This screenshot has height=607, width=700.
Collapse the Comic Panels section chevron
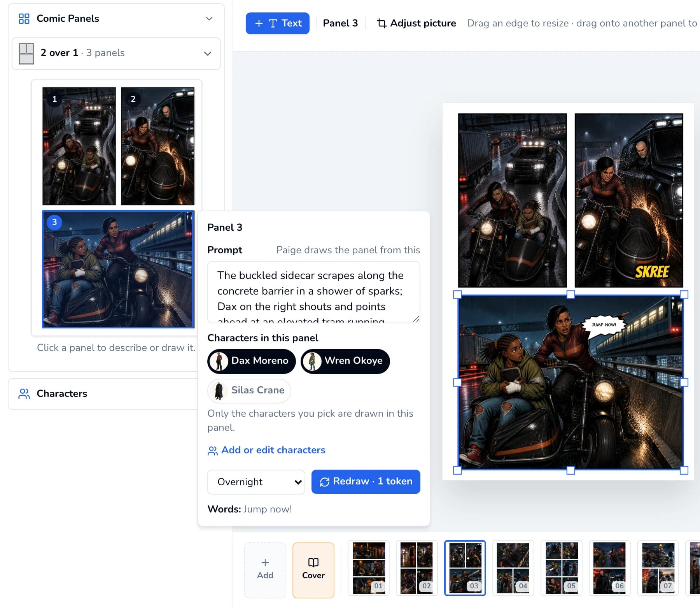click(209, 19)
